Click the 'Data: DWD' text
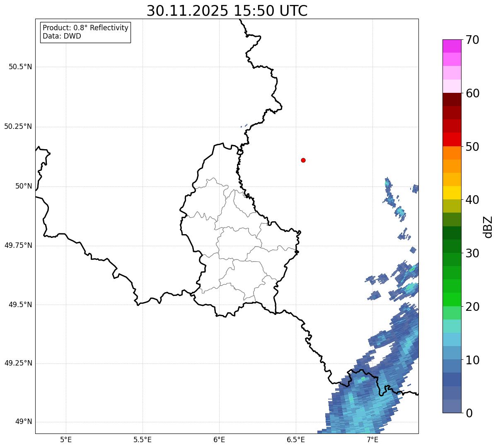This screenshot has width=498, height=448. point(62,36)
